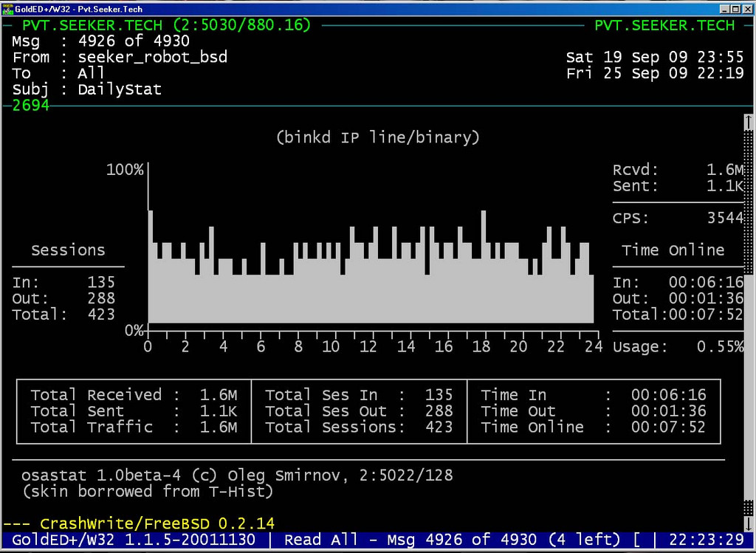Click the sender name seeker_robot_bsd
Image resolution: width=756 pixels, height=553 pixels.
coord(152,58)
